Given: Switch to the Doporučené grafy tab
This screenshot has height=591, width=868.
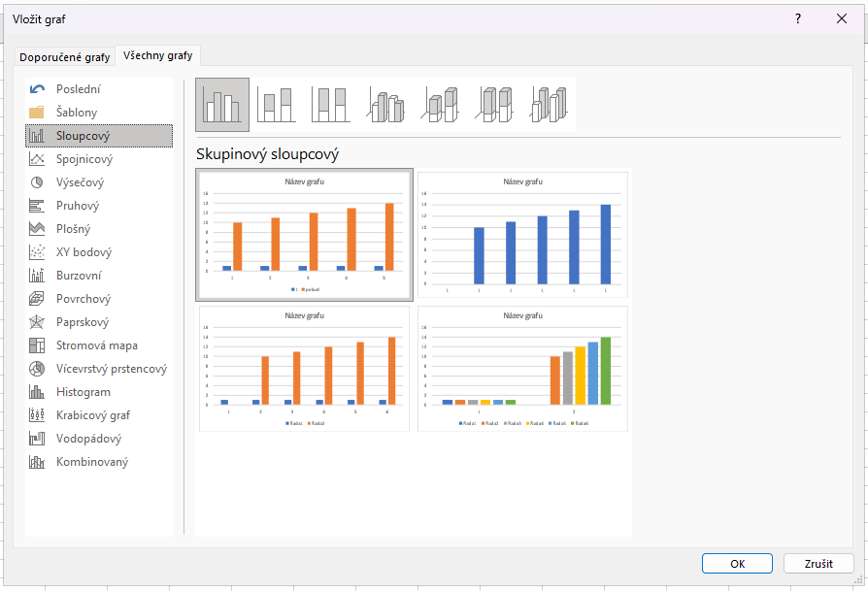Looking at the screenshot, I should pos(65,56).
